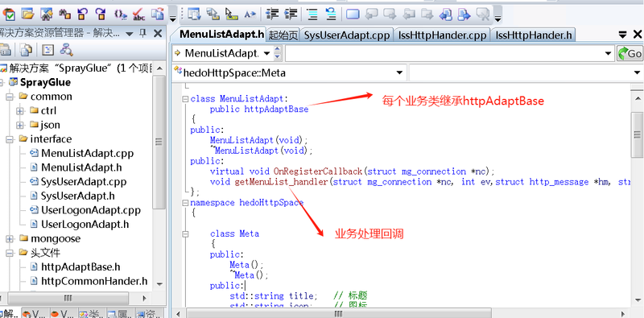Click the comment selected lines icon
The height and width of the screenshot is (318, 644).
(x=312, y=14)
